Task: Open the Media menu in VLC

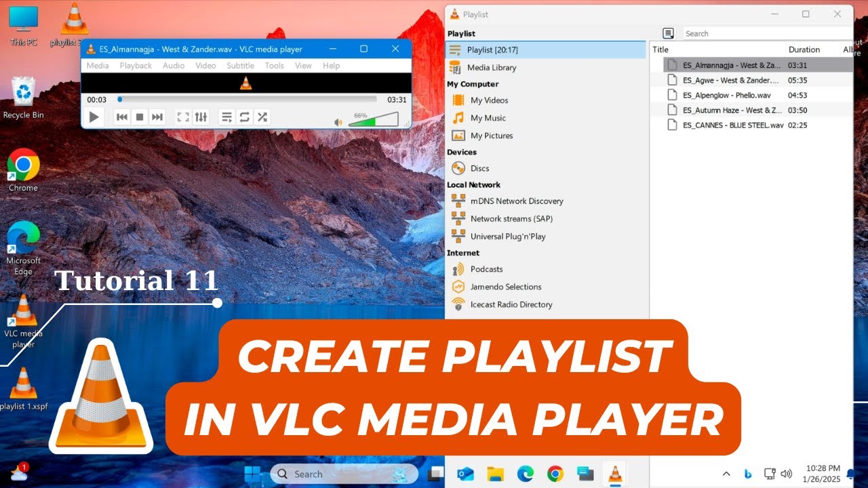Action: pos(98,66)
